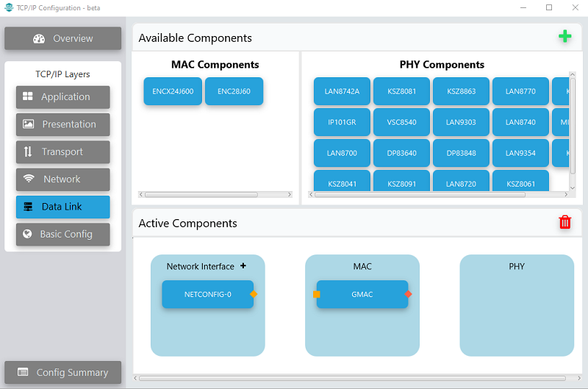Click the PHY list scroll-right arrow

click(x=566, y=195)
